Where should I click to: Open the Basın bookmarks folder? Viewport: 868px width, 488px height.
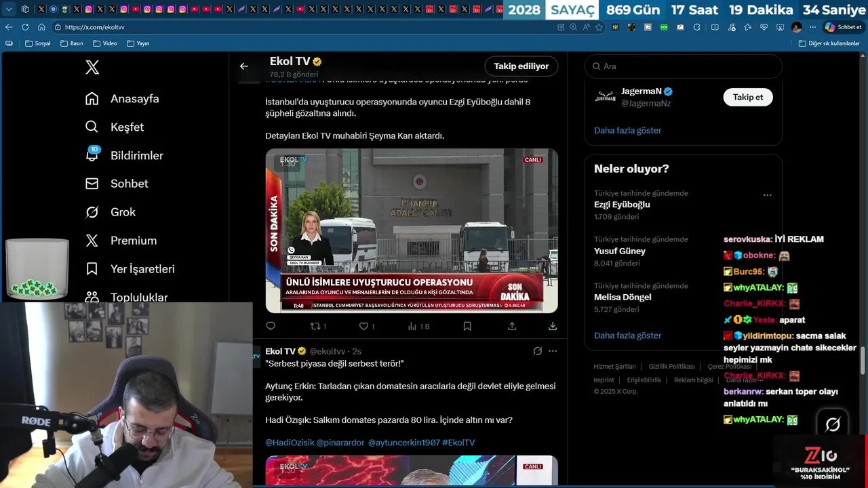72,43
